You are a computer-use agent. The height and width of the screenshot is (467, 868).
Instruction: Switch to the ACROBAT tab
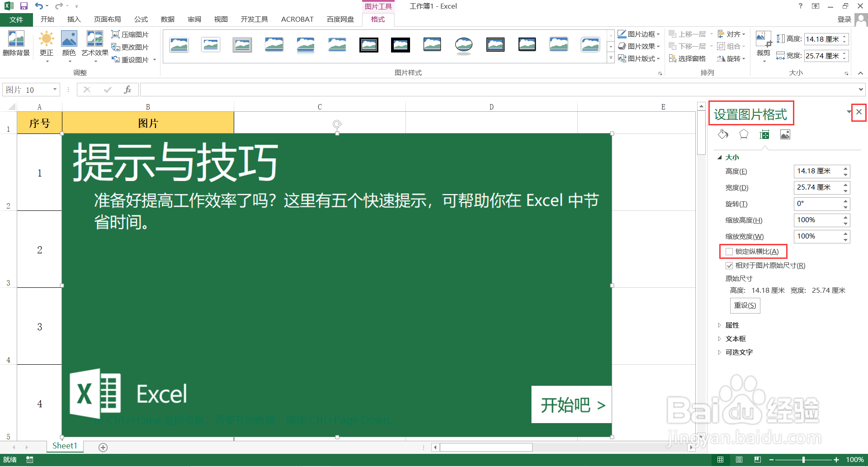[x=297, y=19]
